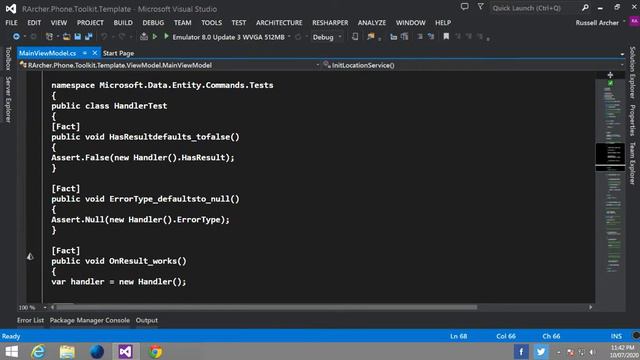Click the Facebook icon in the taskbar

coord(521,351)
